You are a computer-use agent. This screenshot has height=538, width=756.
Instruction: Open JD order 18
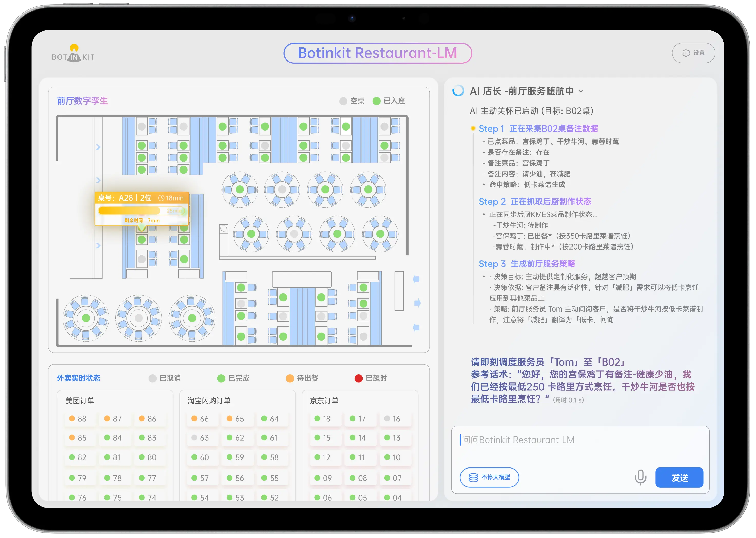tap(325, 419)
